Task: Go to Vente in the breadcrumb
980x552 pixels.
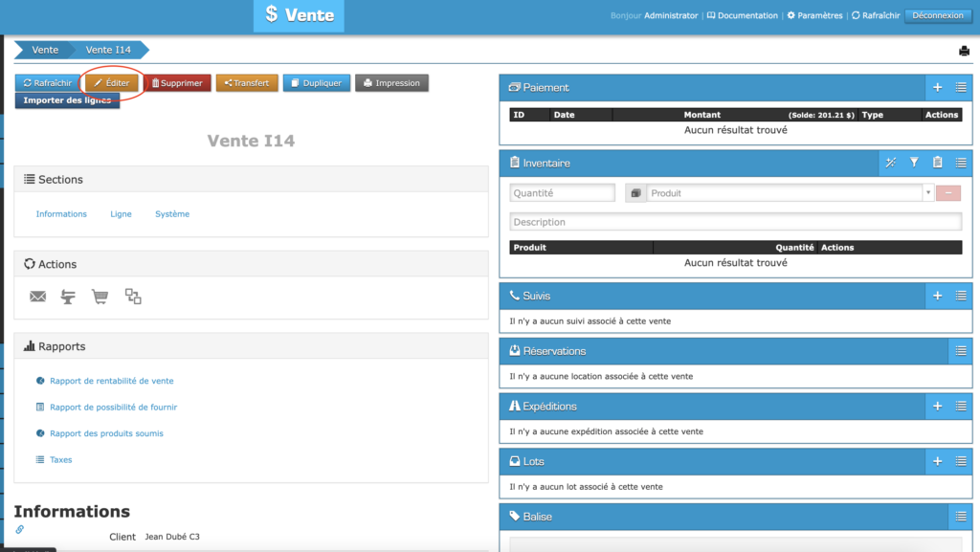Action: pyautogui.click(x=45, y=50)
